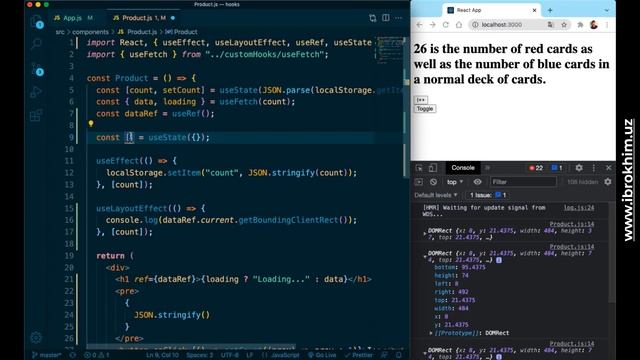This screenshot has height=360, width=640.
Task: Click the code minimap in editor
Action: tap(390, 49)
